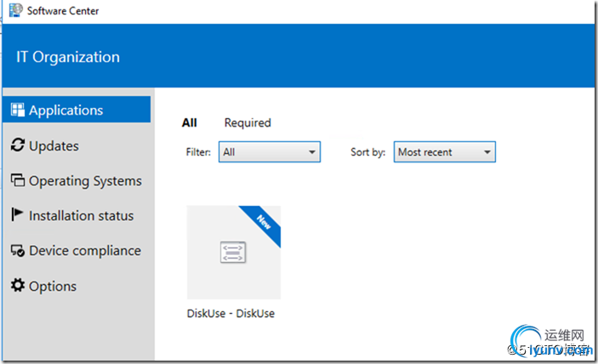Click the Device compliance check icon
Viewport: 598px width, 364px height.
17,251
